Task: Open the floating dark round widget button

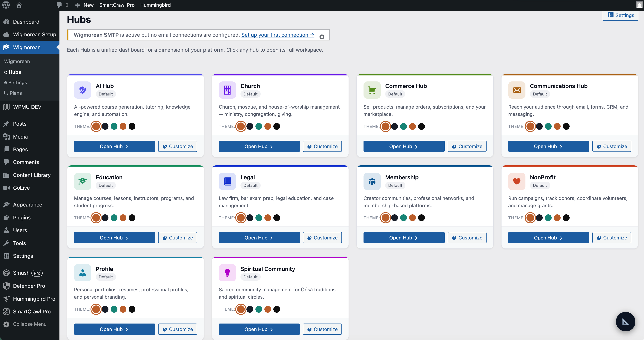Action: tap(625, 321)
